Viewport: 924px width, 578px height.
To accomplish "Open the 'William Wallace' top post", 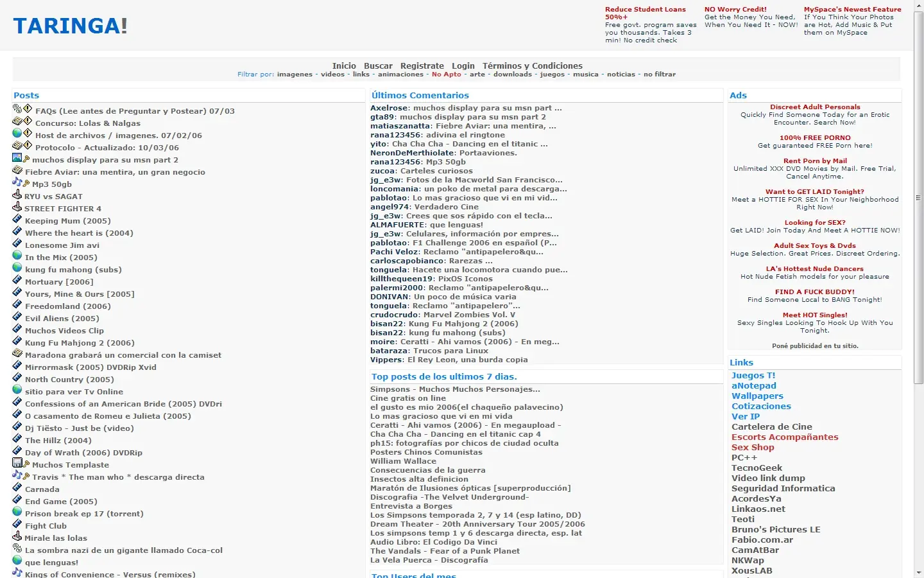I will click(x=403, y=461).
